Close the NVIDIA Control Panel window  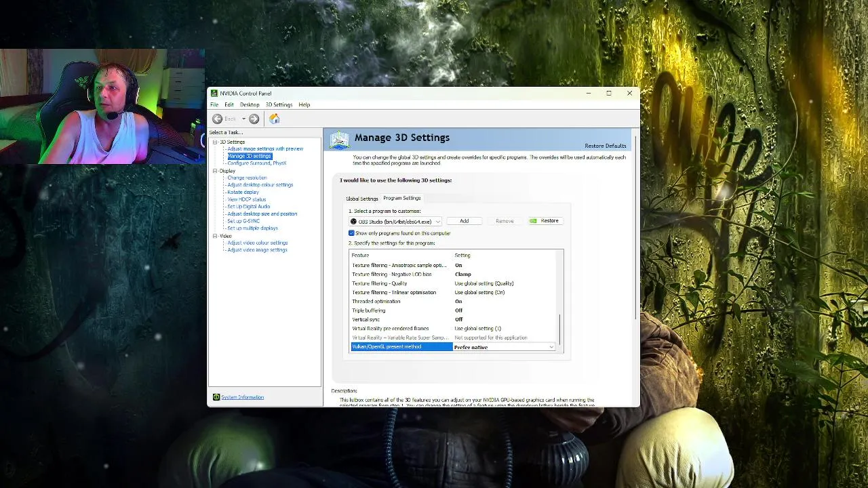point(629,94)
